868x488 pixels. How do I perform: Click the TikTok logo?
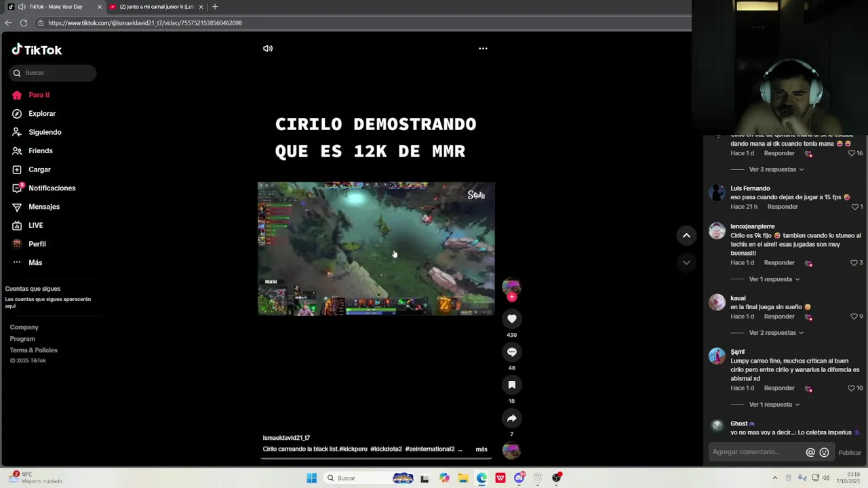37,49
